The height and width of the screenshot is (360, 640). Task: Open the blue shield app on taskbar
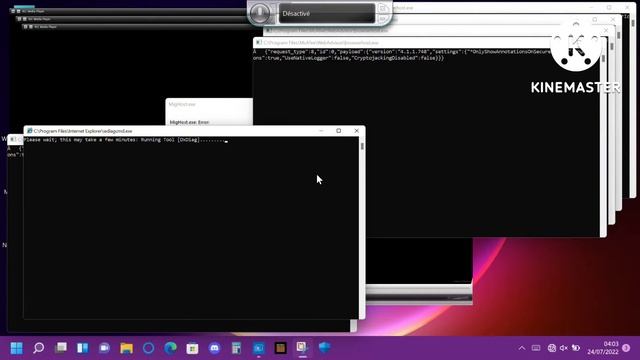tap(324, 348)
